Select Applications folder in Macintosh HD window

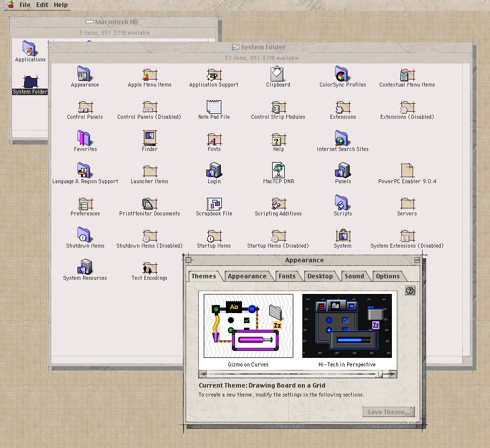point(29,48)
